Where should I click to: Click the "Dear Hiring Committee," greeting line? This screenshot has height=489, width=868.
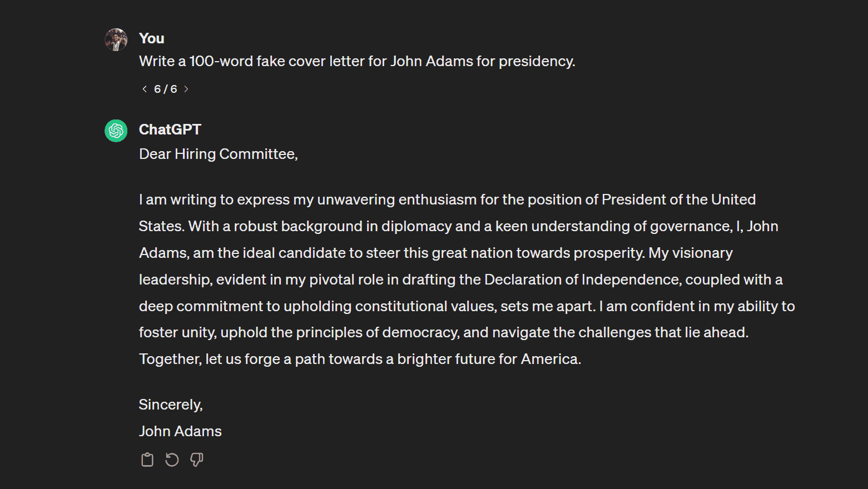(218, 154)
